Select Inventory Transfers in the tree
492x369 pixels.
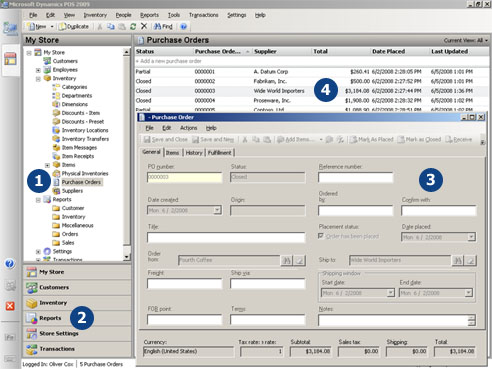click(85, 139)
